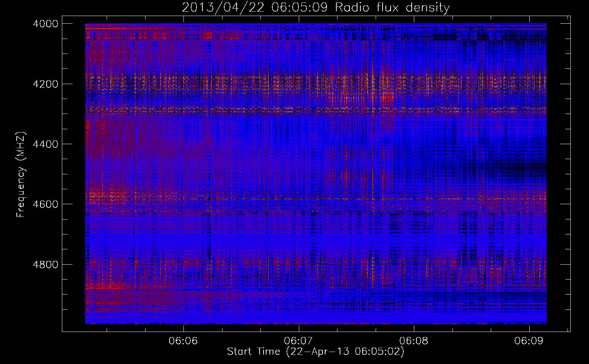Viewport: 589px width, 364px height.
Task: Click the '06:06' time axis label
Action: (x=183, y=341)
